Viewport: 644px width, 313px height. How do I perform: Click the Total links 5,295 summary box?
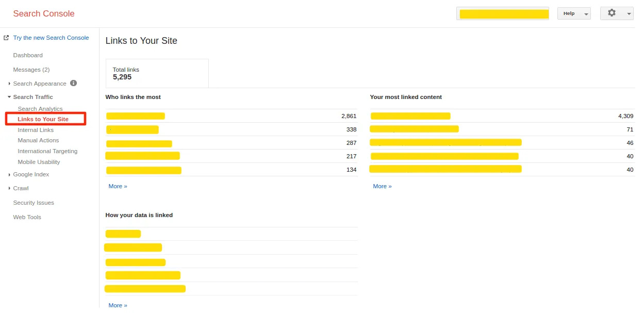pos(157,73)
